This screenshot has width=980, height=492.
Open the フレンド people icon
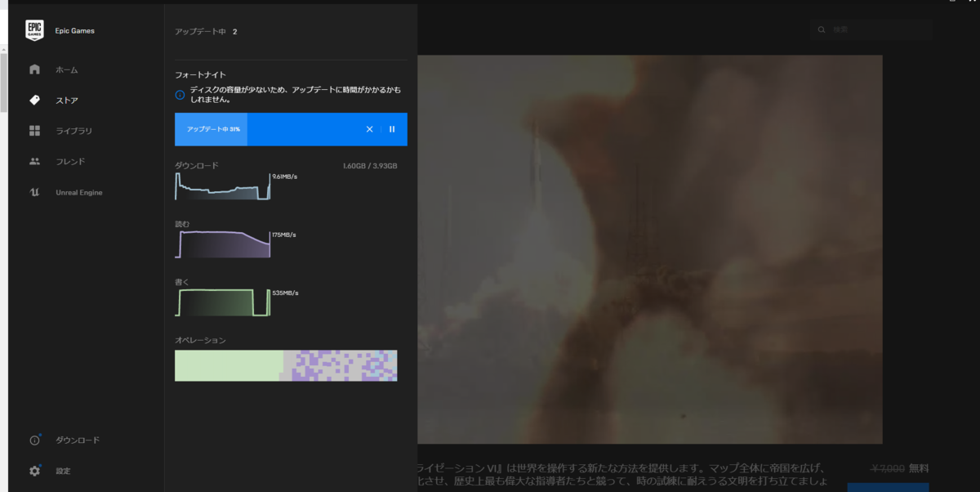[x=34, y=161]
